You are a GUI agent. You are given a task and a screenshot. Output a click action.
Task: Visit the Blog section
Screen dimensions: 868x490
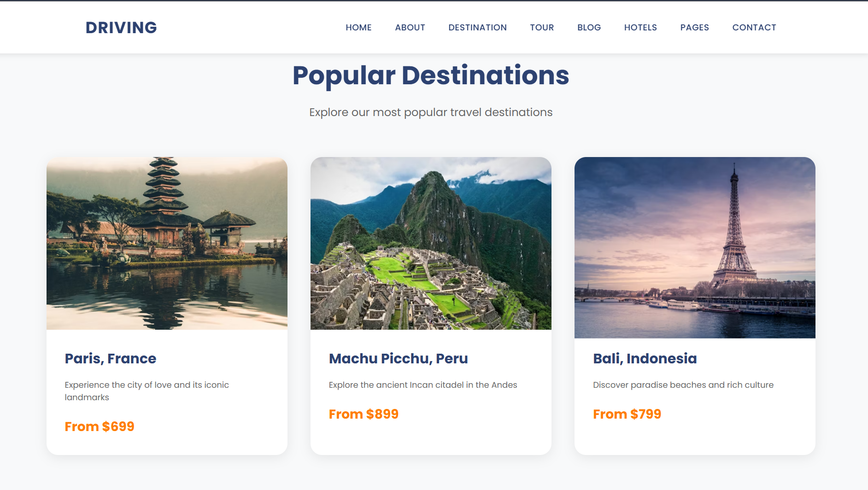[x=589, y=28]
